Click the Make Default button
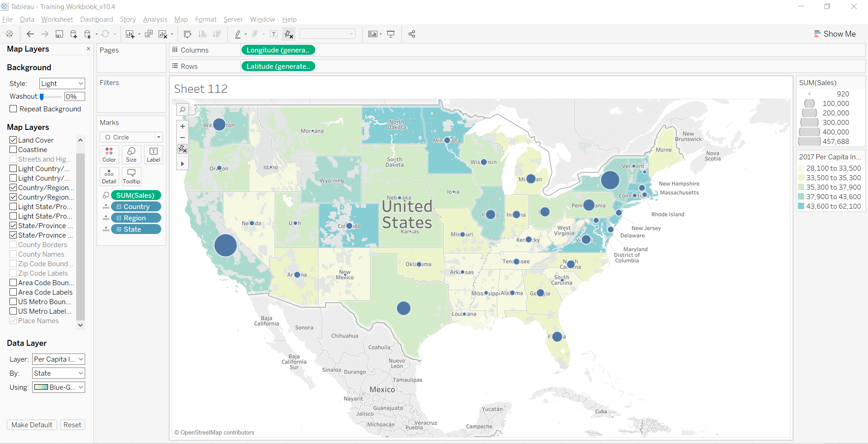The width and height of the screenshot is (868, 444). coord(32,425)
